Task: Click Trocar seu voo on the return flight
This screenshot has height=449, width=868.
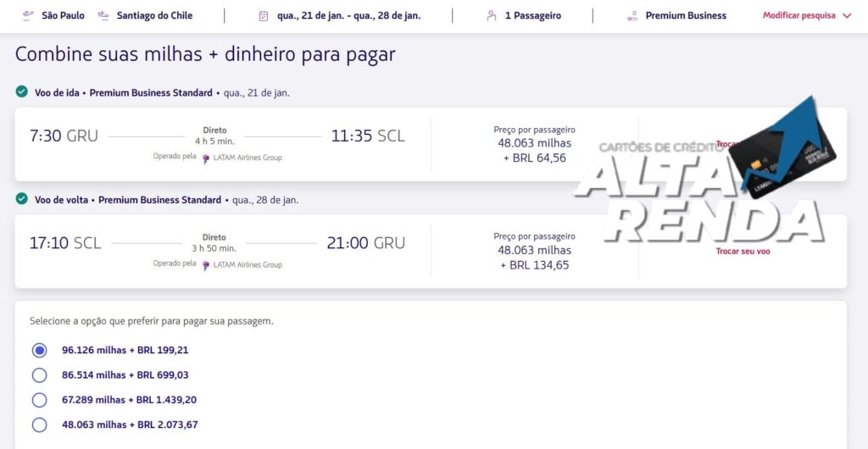Action: pyautogui.click(x=743, y=252)
